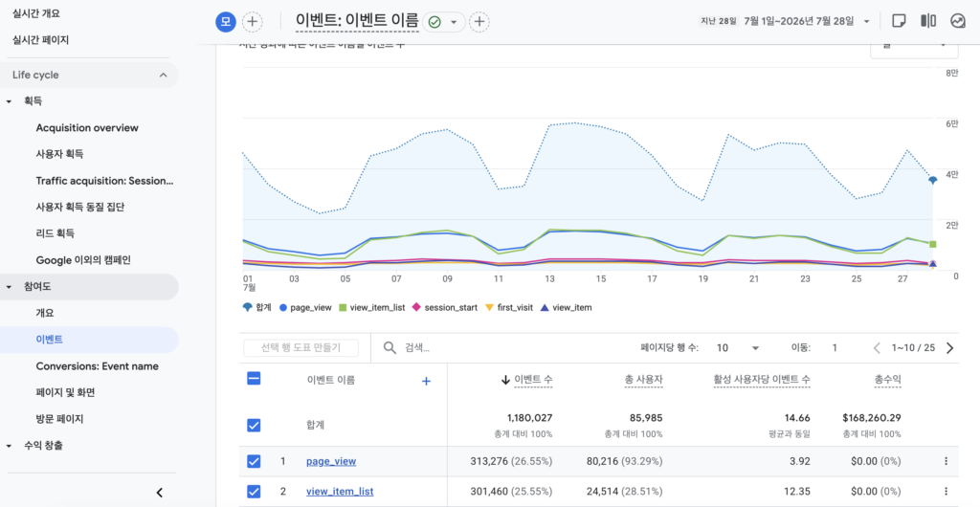The image size is (980, 507).
Task: Open the view_item_list event link
Action: coord(340,492)
